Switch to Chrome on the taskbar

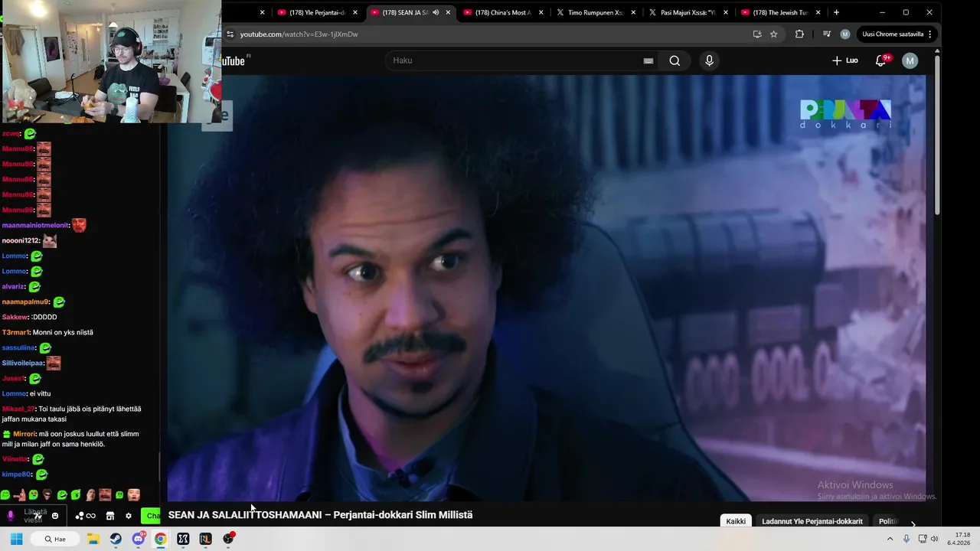tap(161, 539)
